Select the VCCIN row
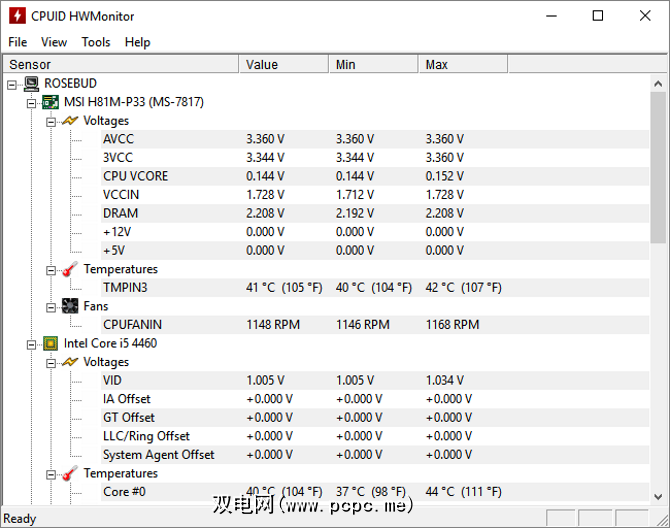The width and height of the screenshot is (670, 528). point(375,195)
